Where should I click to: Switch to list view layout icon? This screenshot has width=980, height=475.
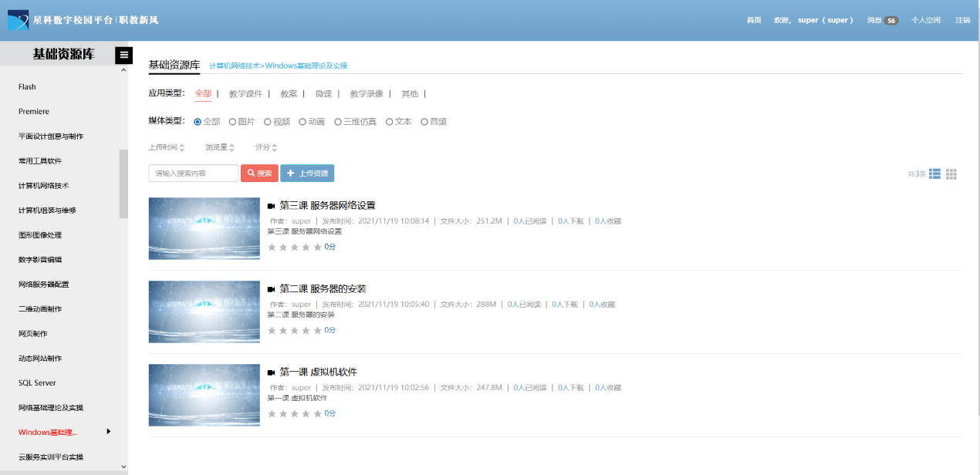pyautogui.click(x=934, y=174)
